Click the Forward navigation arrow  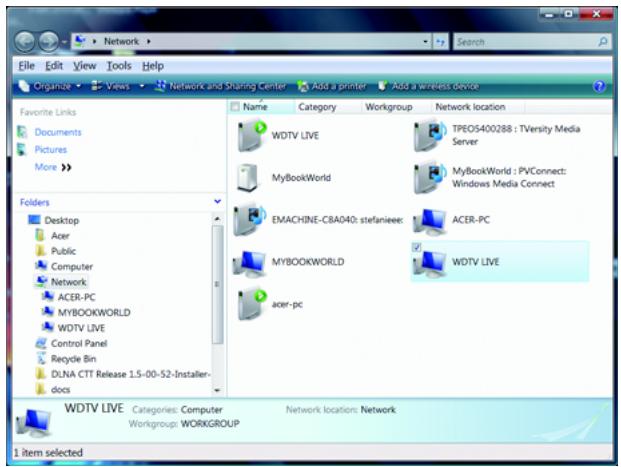click(48, 41)
